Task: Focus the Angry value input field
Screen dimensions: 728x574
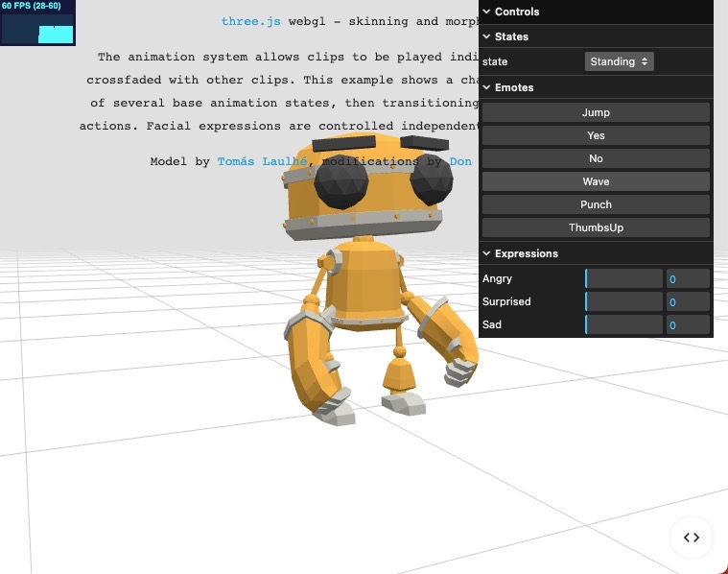Action: (688, 278)
